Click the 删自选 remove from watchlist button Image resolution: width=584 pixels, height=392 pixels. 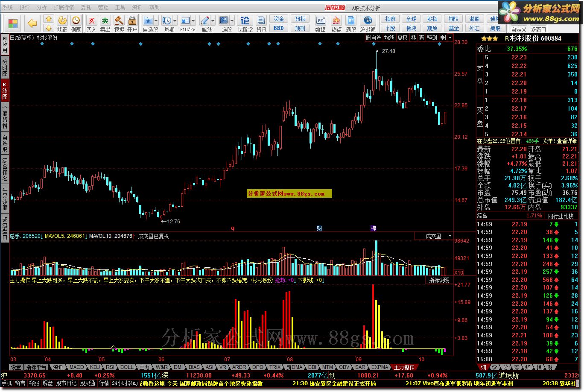[x=374, y=38]
